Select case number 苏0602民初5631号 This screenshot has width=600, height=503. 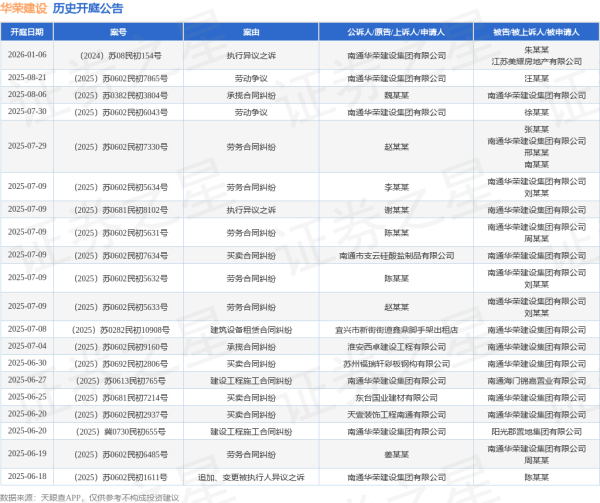tap(121, 233)
